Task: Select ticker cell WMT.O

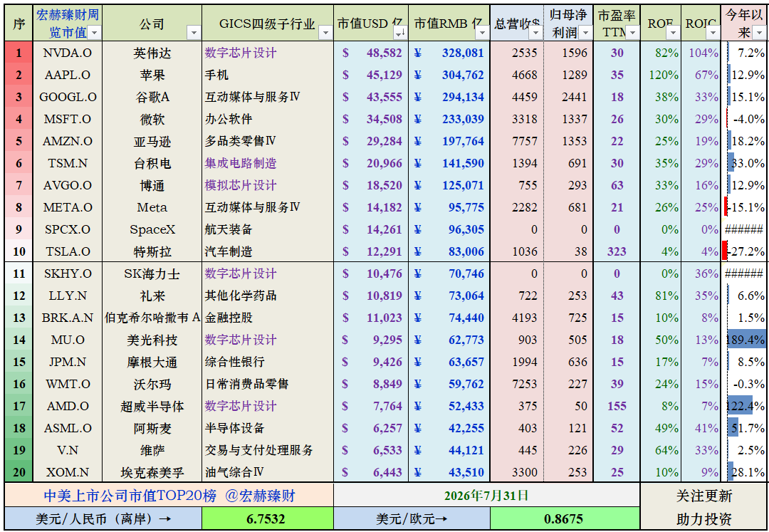Action: 68,384
